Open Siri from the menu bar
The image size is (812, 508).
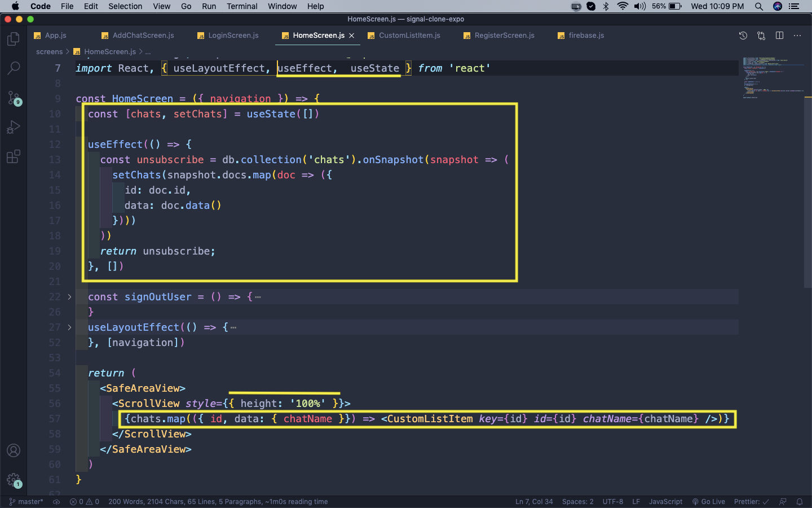coord(778,6)
